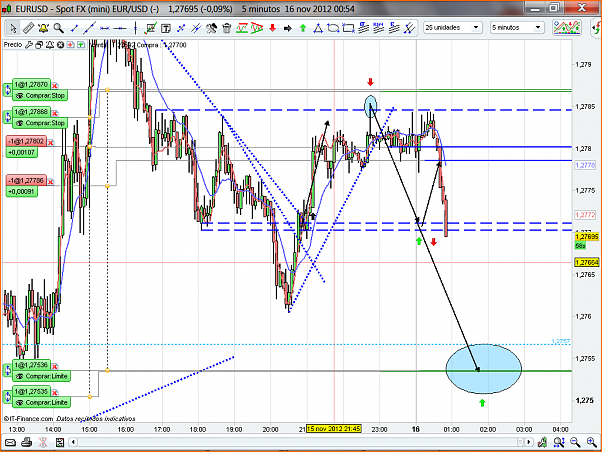This screenshot has width=602, height=452.
Task: Click the envelope send-chart icon
Action: [10, 443]
